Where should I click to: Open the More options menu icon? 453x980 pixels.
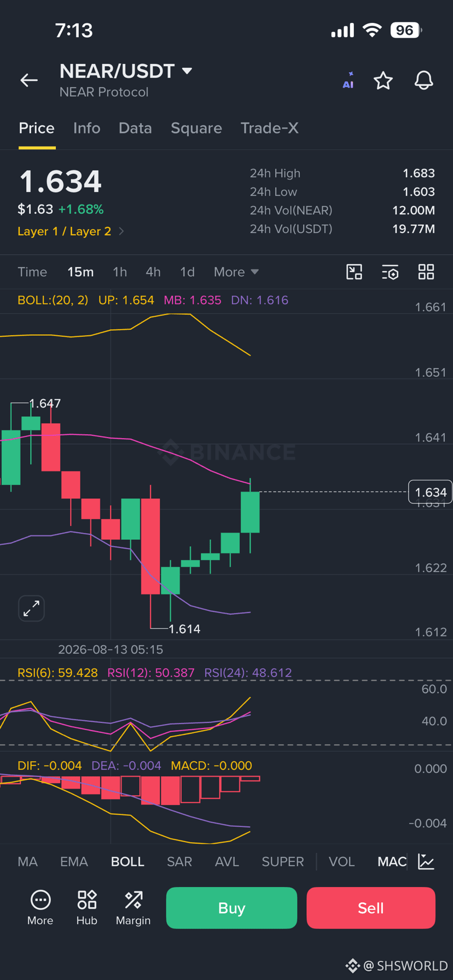click(x=40, y=907)
